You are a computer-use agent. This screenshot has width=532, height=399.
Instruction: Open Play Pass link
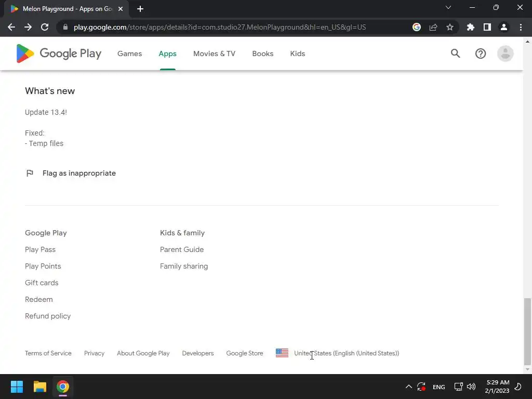click(40, 249)
